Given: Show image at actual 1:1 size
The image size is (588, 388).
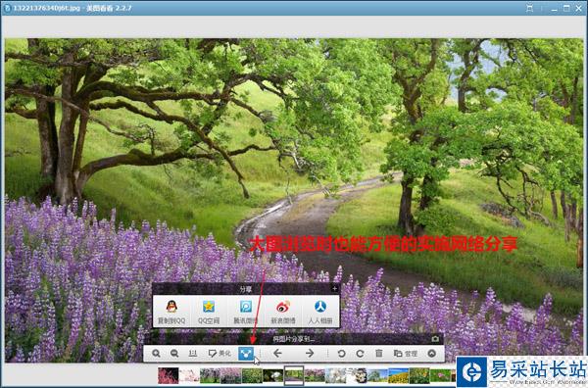Looking at the screenshot, I should [193, 353].
